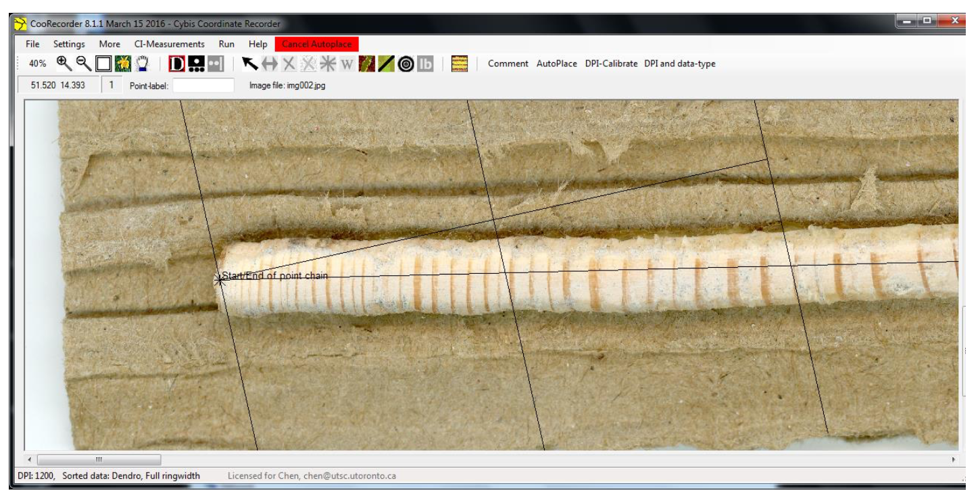Open the CI-Measurements menu
The height and width of the screenshot is (499, 980).
169,44
